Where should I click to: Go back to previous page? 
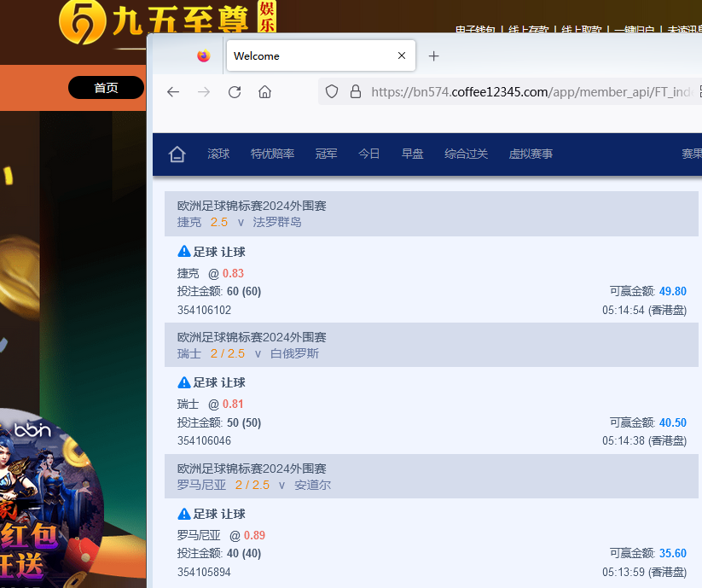[173, 92]
